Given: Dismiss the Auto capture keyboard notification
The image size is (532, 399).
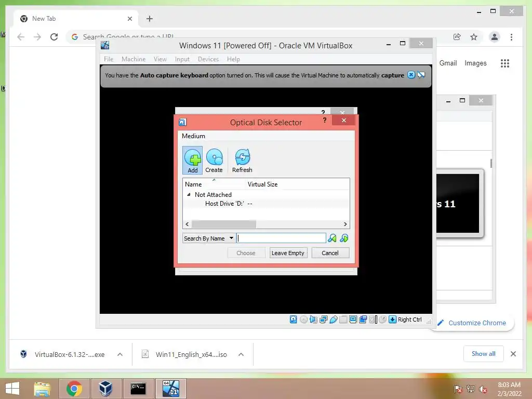Looking at the screenshot, I should (x=411, y=75).
